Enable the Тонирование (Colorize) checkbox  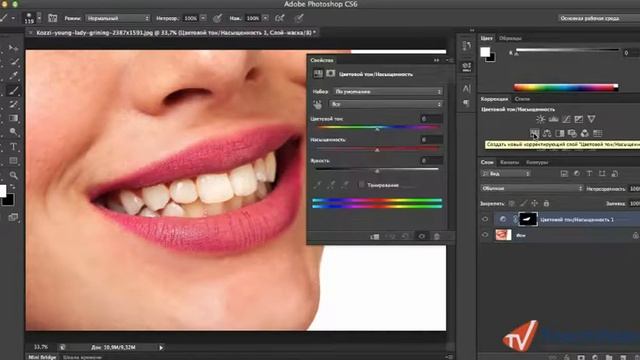pyautogui.click(x=361, y=185)
